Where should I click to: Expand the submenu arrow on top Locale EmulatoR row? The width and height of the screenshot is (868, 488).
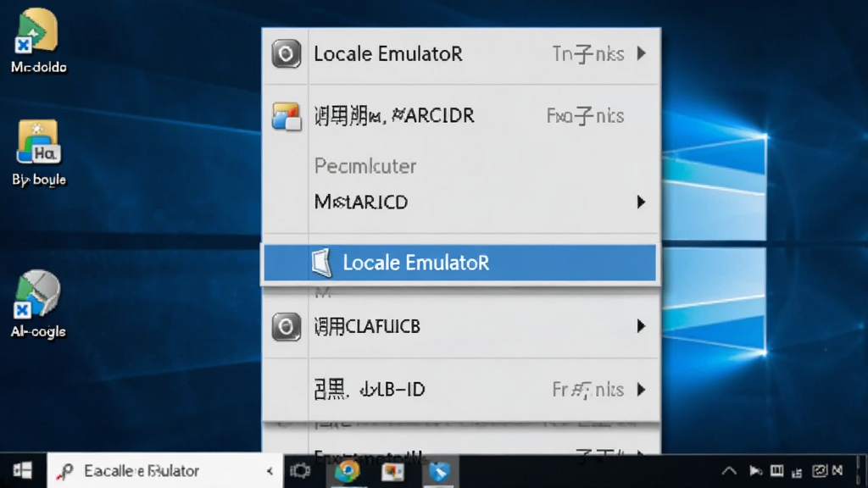[641, 53]
